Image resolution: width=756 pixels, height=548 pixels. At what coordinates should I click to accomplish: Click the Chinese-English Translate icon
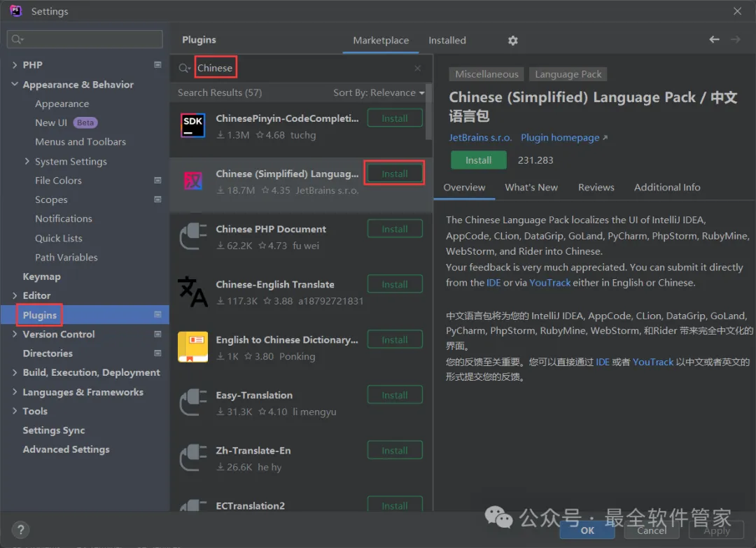tap(193, 291)
